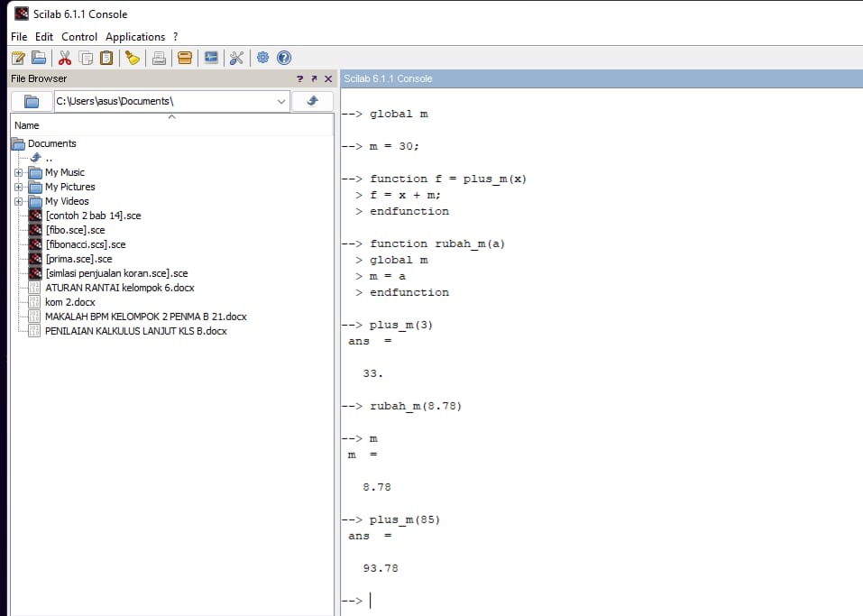Select [contoh 2 bab 14].sce file

pos(93,216)
